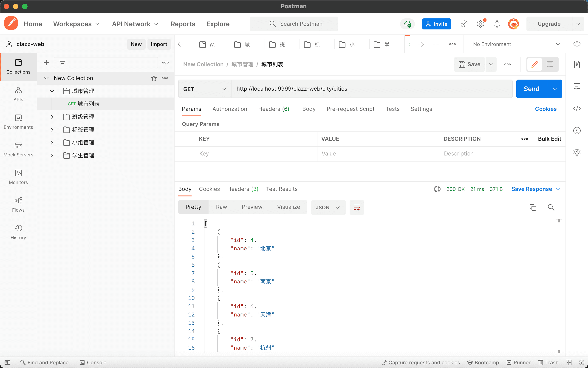Expand the 班级管理 folder

pos(52,117)
